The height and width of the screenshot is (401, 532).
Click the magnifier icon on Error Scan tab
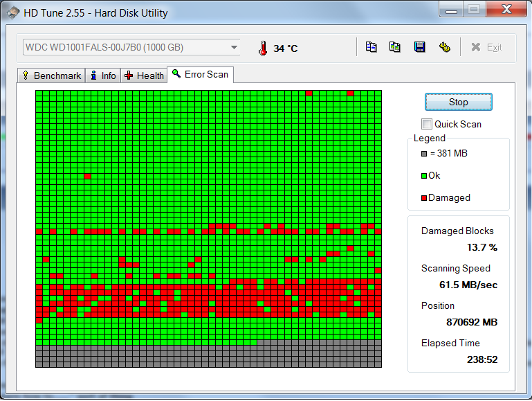176,73
